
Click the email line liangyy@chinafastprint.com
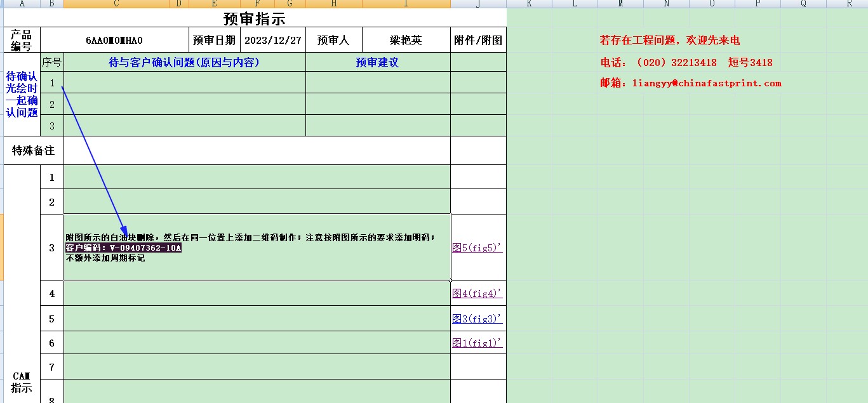691,83
